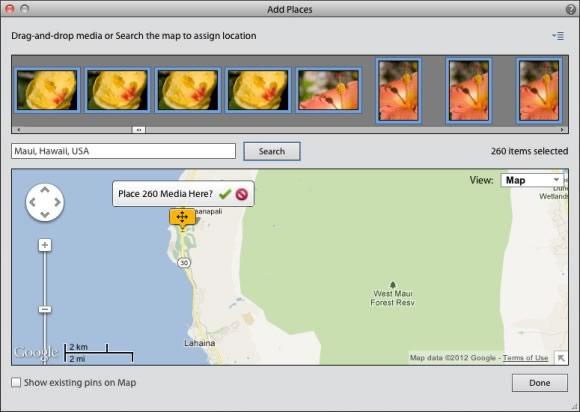Image resolution: width=580 pixels, height=412 pixels.
Task: Click the Search button
Action: [x=272, y=151]
